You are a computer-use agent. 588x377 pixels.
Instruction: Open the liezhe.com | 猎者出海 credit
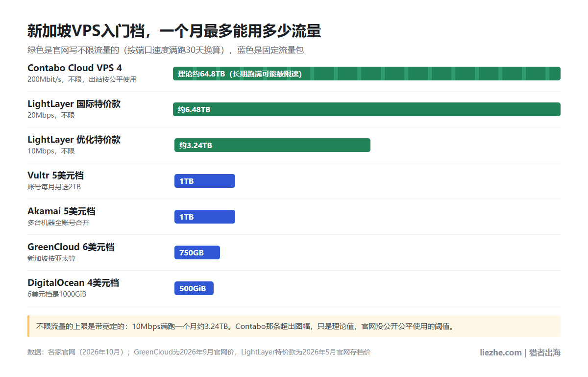pyautogui.click(x=520, y=352)
